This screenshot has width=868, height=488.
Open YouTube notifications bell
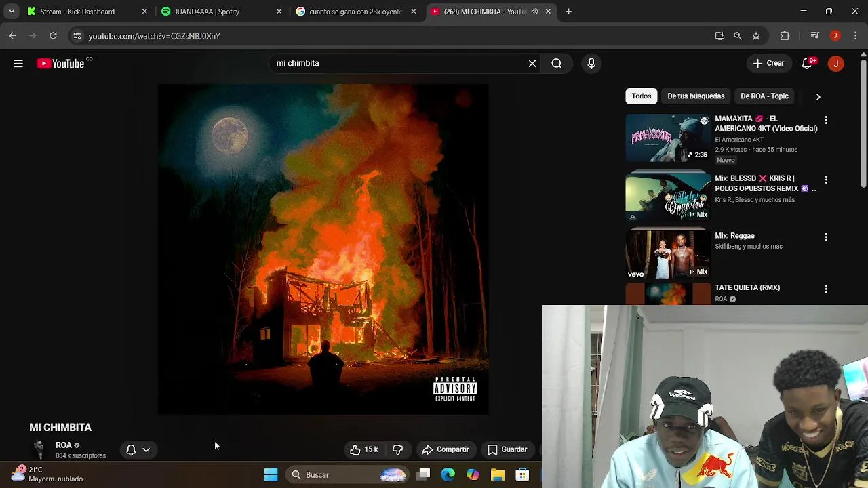(x=807, y=63)
